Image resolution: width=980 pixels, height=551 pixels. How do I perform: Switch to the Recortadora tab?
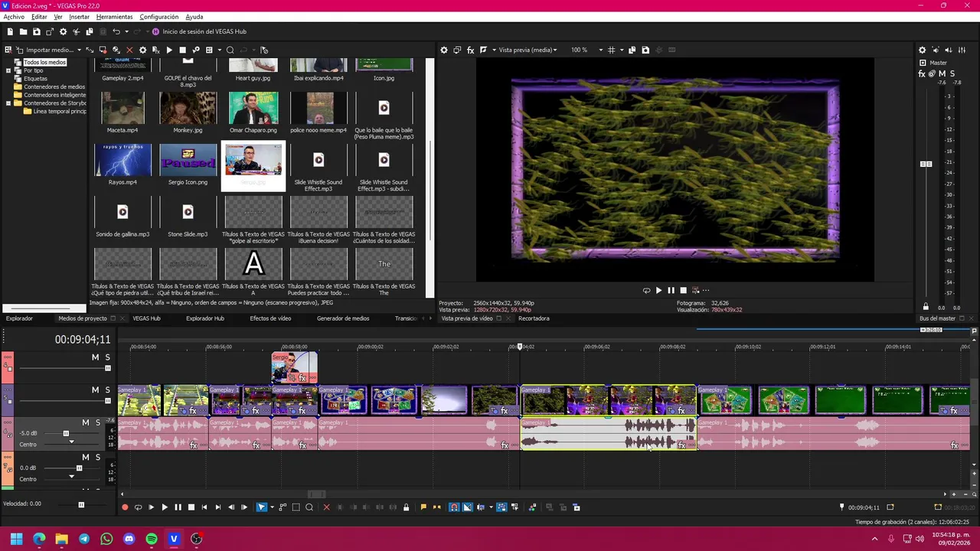pyautogui.click(x=534, y=318)
